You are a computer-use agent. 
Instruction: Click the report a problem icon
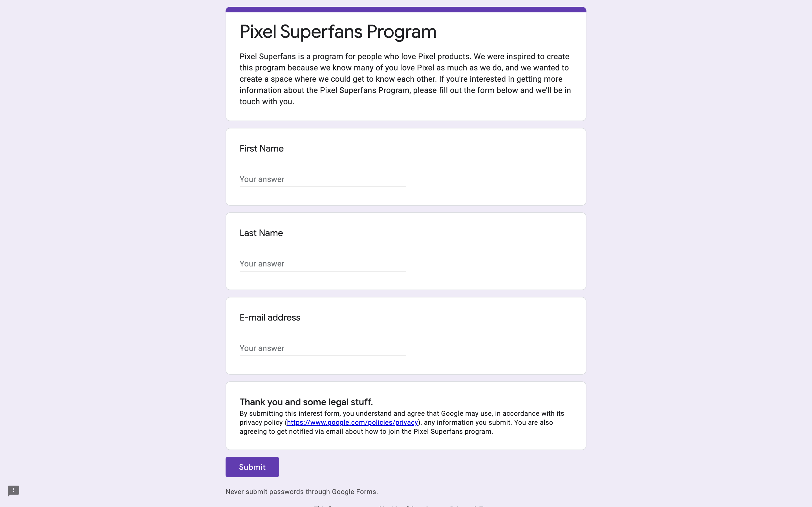[x=14, y=491]
